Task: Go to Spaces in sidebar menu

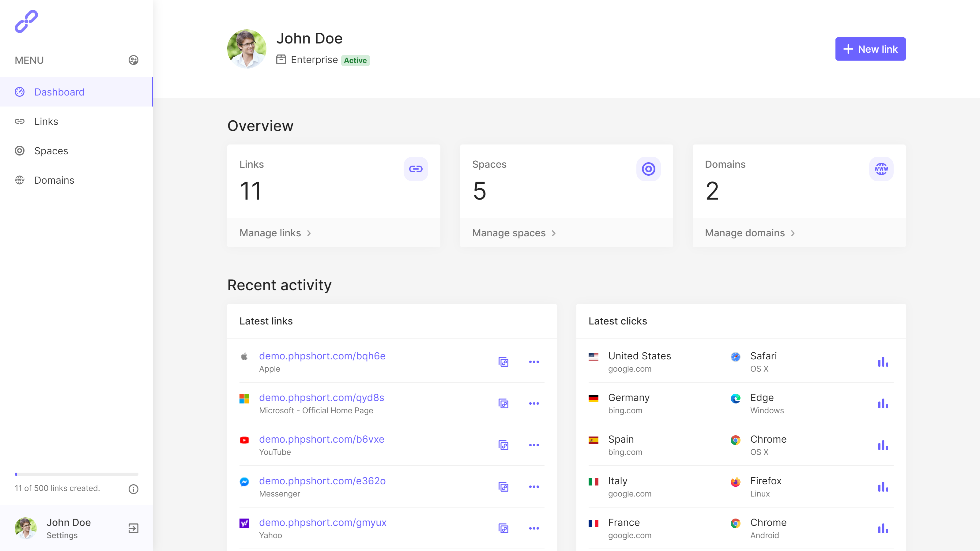Action: click(51, 151)
